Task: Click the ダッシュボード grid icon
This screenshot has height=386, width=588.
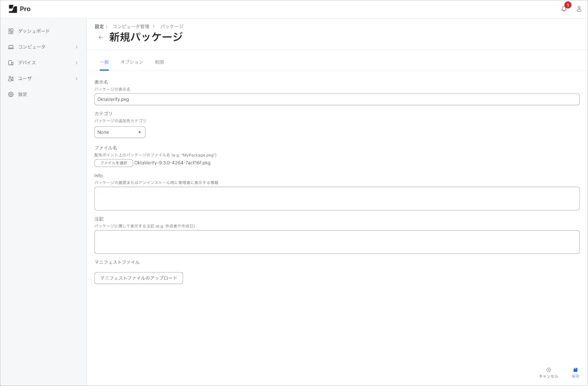Action: point(11,31)
